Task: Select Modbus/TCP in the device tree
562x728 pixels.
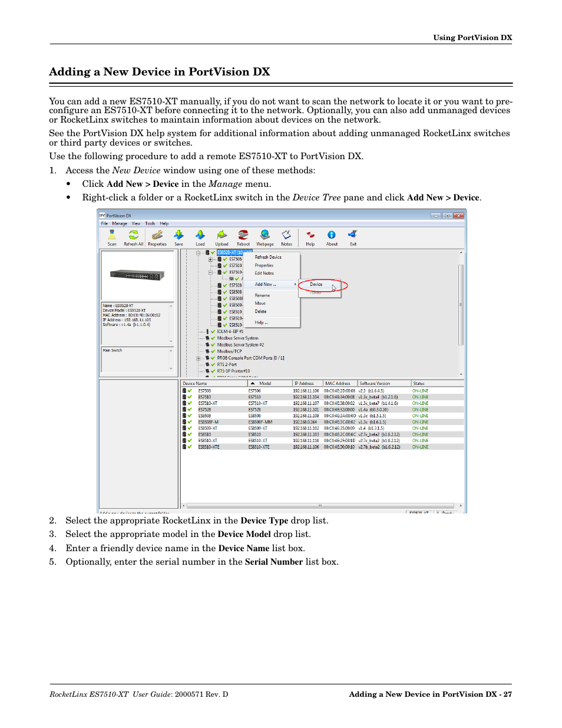Action: click(229, 351)
